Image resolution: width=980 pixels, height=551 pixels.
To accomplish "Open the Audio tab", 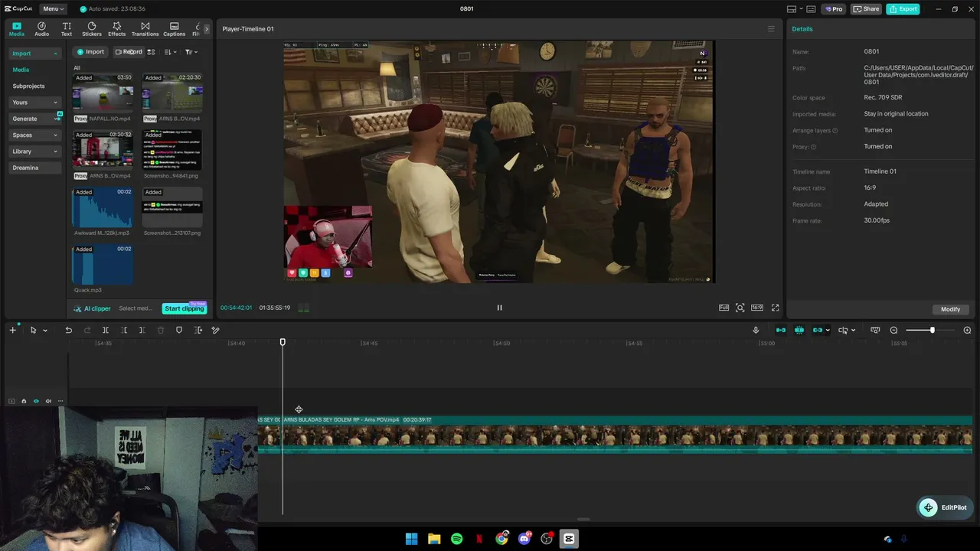I will coord(41,29).
